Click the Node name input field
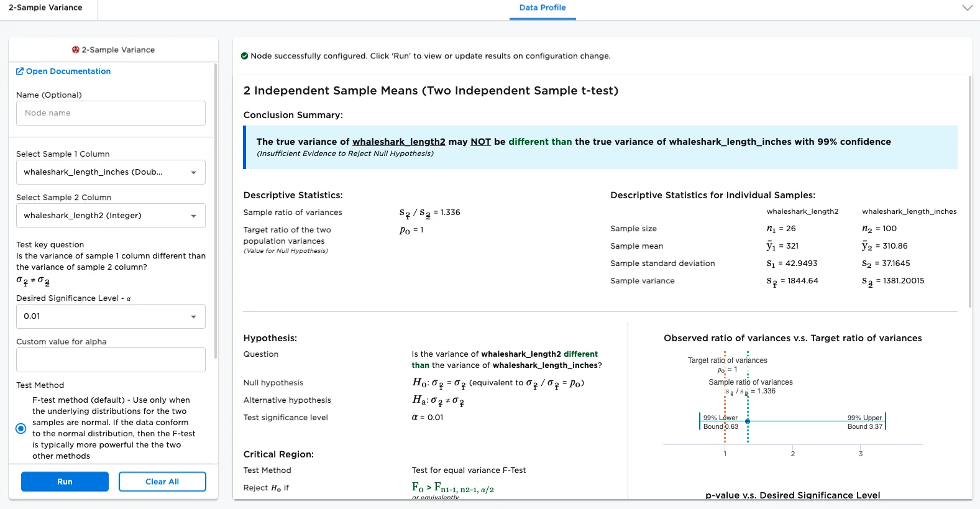Viewport: 980px width, 509px height. pos(111,113)
